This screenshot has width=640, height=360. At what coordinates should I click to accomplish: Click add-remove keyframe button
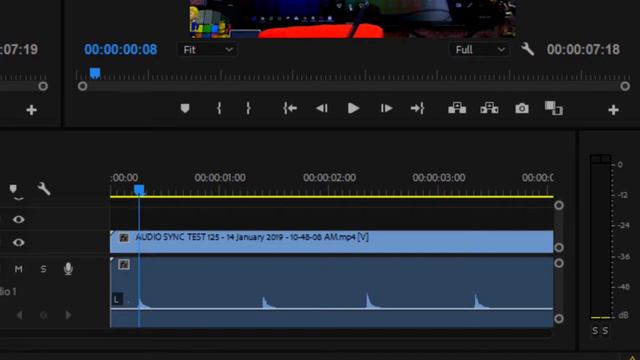(44, 315)
